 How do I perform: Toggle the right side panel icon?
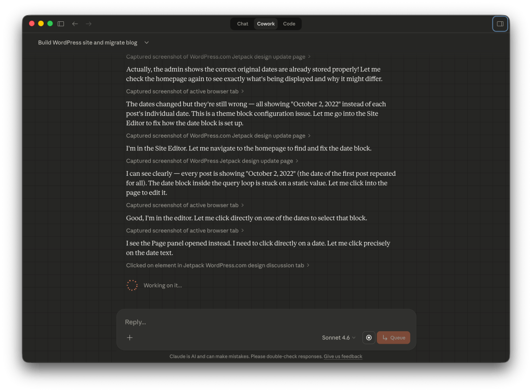(x=500, y=24)
